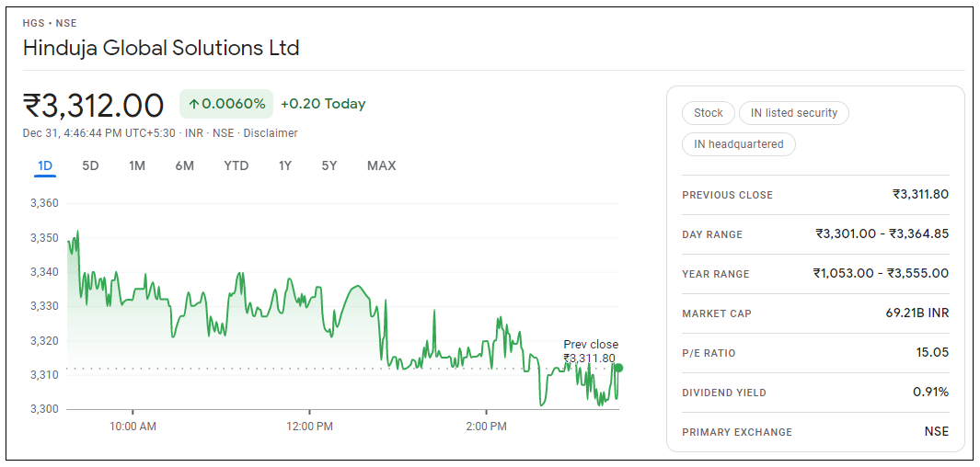Image resolution: width=980 pixels, height=467 pixels.
Task: Click the 3,330 y-axis label
Action: [44, 306]
